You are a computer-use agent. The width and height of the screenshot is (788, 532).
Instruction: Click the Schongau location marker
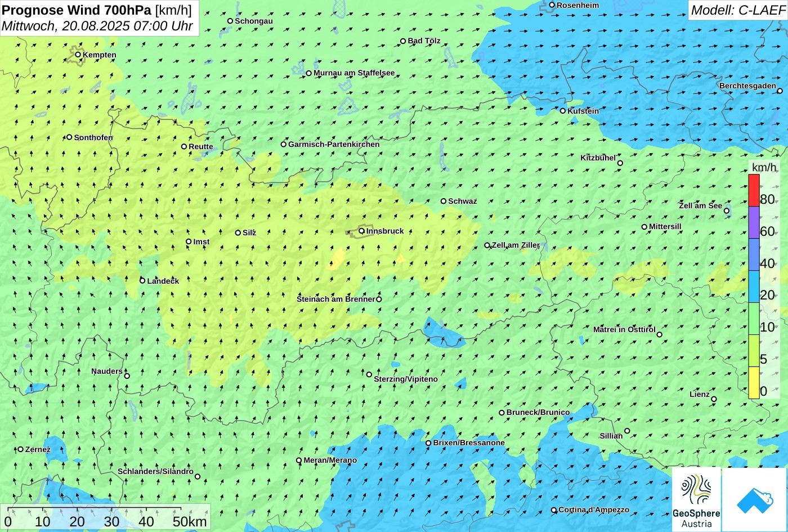tap(230, 21)
